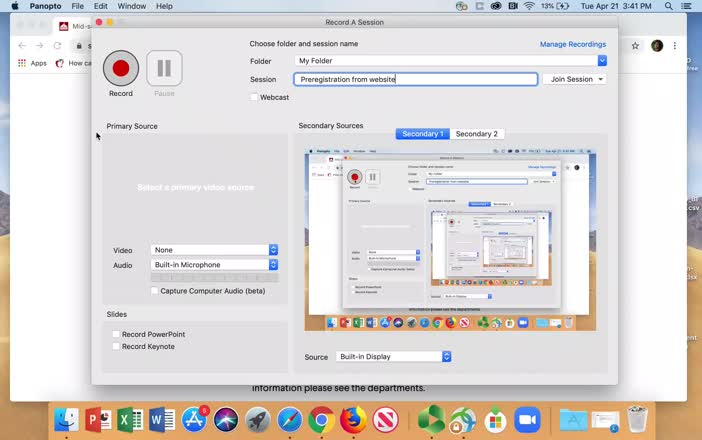The width and height of the screenshot is (702, 440).
Task: Switch to the Secondary 1 tab
Action: [423, 134]
